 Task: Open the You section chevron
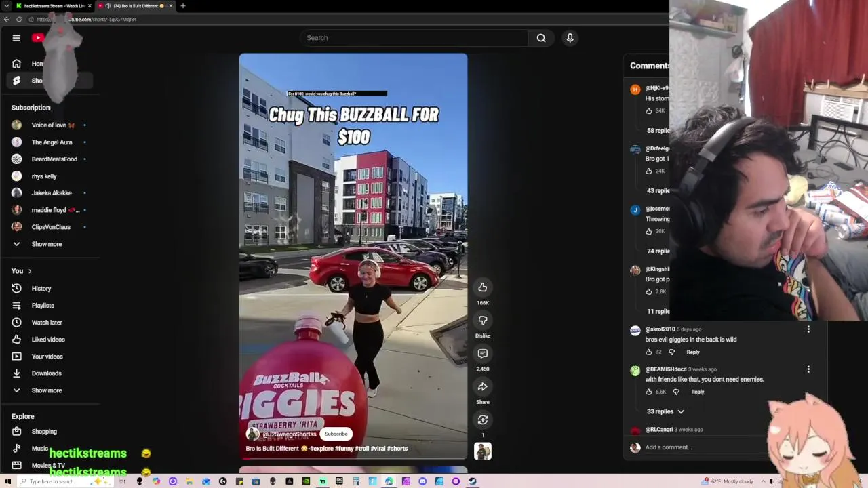click(29, 271)
